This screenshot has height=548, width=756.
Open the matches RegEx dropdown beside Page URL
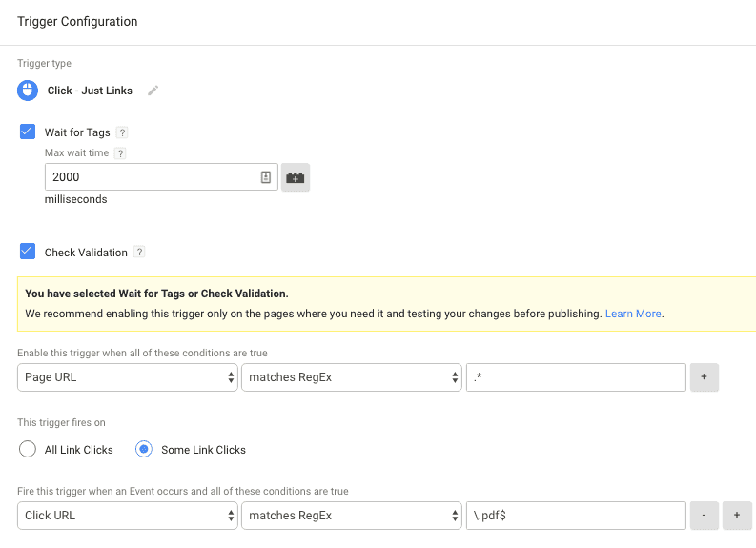(352, 377)
